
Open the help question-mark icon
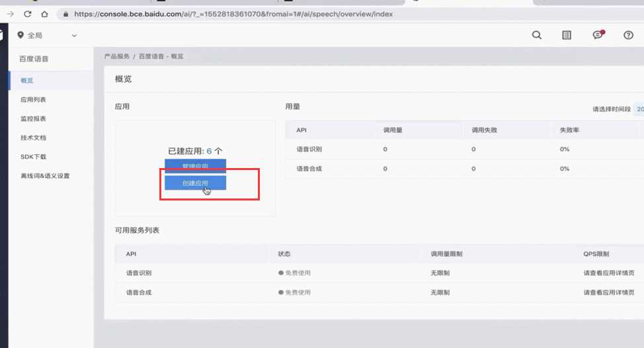coord(628,35)
